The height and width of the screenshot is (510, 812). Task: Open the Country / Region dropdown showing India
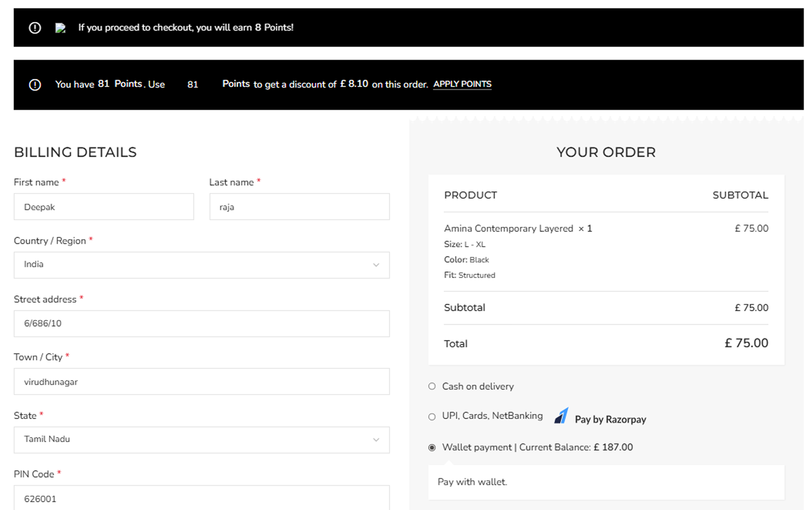click(x=194, y=265)
